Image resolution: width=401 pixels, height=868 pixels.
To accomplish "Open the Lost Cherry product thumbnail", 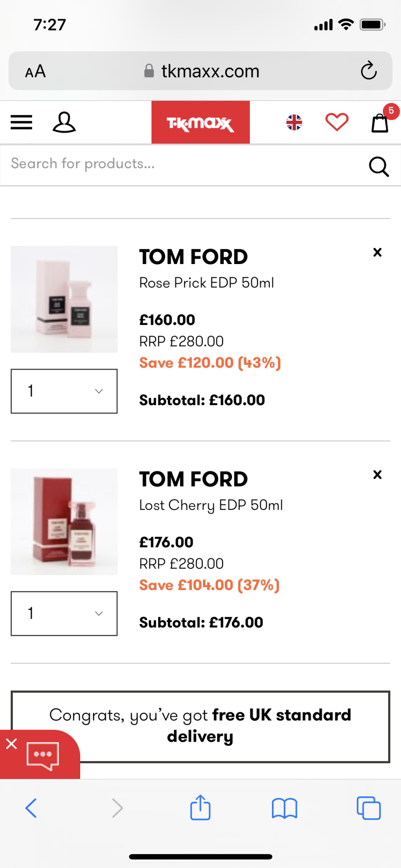I will (64, 521).
